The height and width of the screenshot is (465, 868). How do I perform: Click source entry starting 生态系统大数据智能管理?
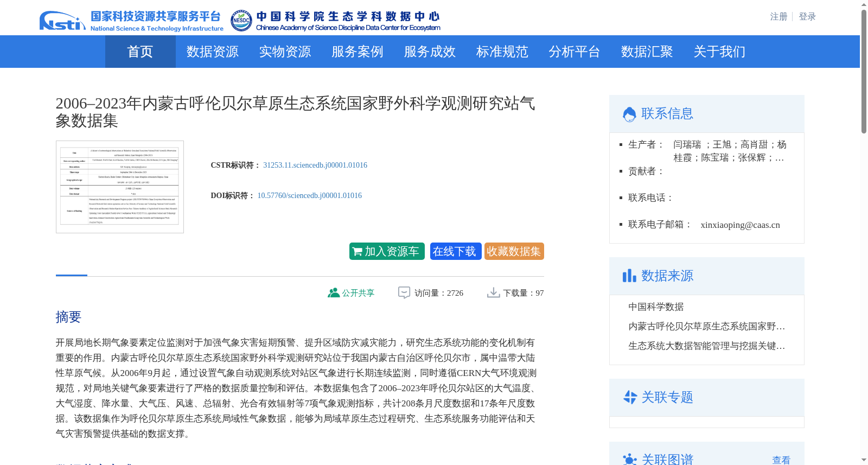pyautogui.click(x=706, y=346)
